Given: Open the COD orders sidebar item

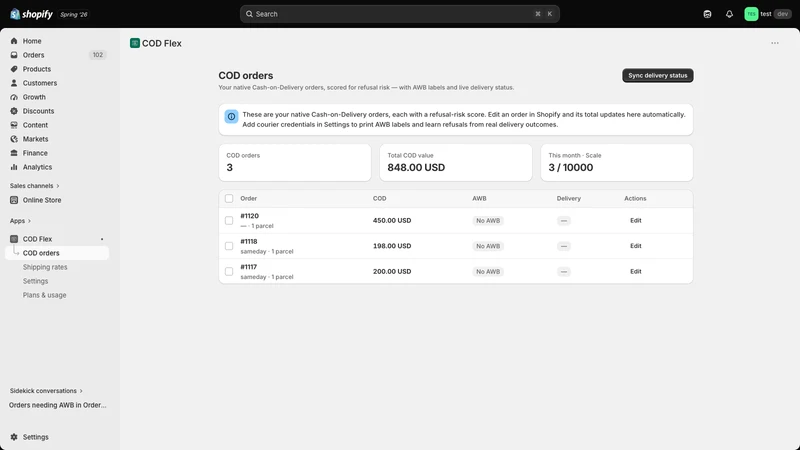Looking at the screenshot, I should pos(57,253).
